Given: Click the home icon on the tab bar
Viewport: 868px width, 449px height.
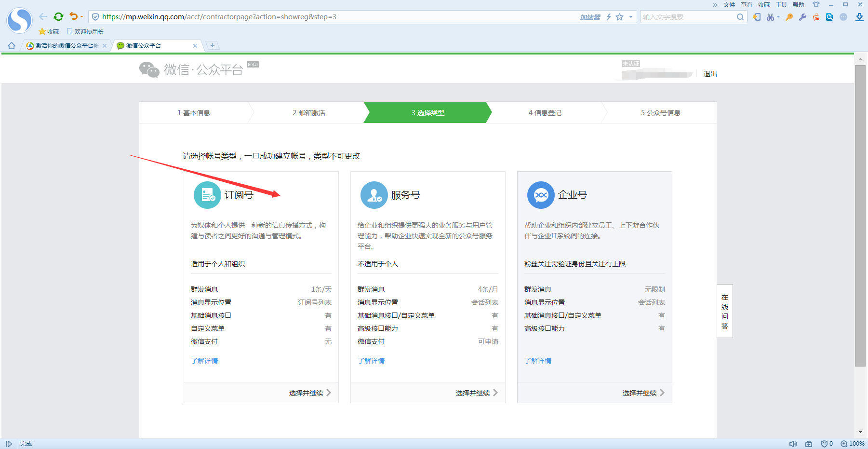Looking at the screenshot, I should pyautogui.click(x=12, y=46).
